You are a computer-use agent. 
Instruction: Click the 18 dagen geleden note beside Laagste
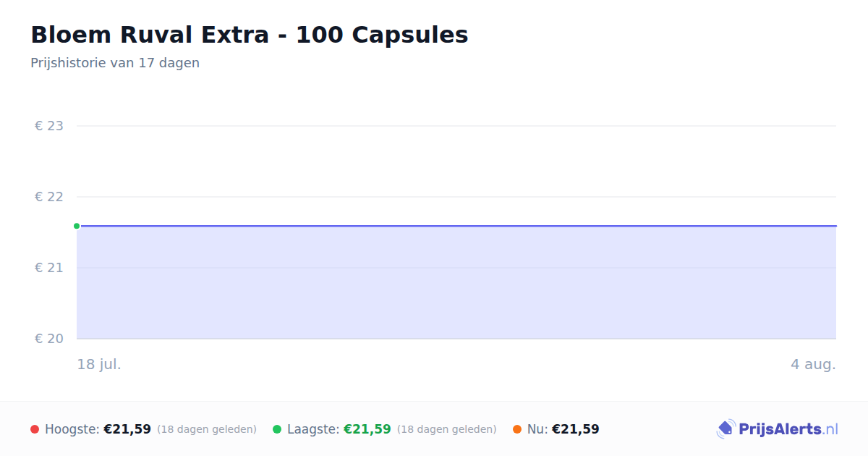(447, 429)
